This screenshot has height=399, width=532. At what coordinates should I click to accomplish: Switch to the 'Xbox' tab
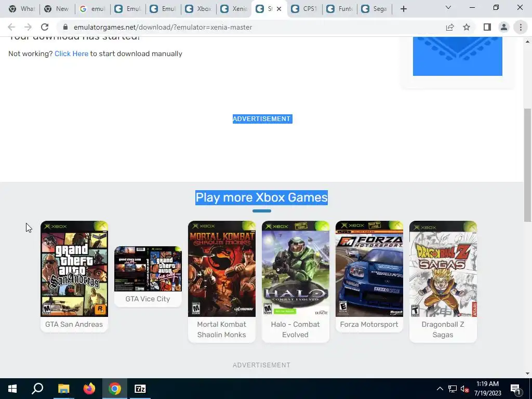coord(198,9)
